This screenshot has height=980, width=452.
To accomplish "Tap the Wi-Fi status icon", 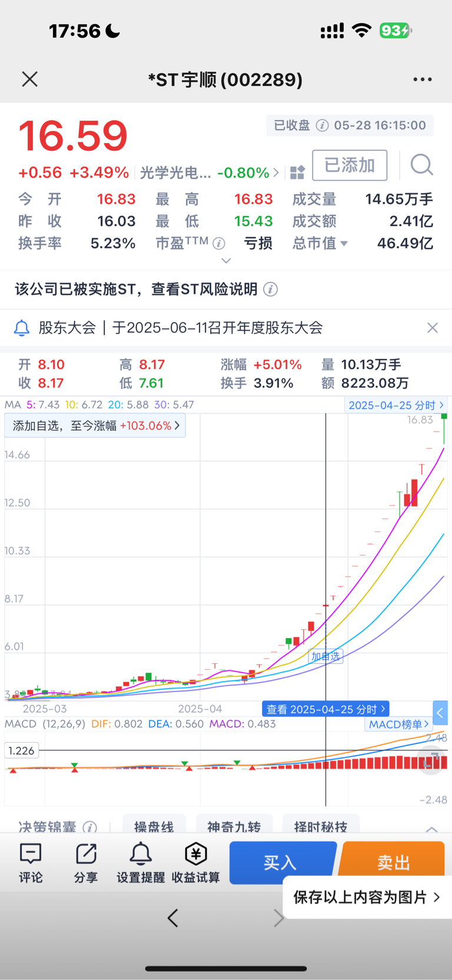I will [361, 31].
